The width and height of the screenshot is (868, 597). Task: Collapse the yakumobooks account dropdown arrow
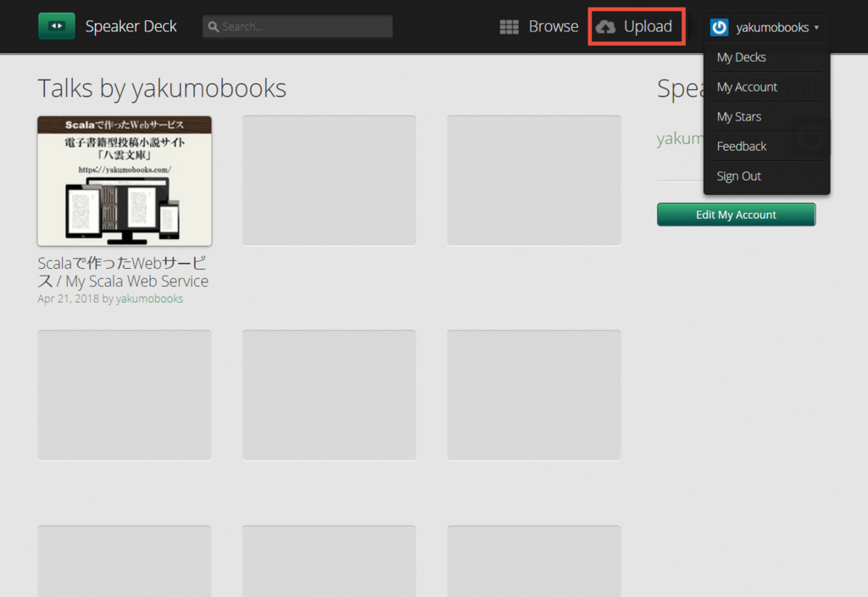coord(816,27)
